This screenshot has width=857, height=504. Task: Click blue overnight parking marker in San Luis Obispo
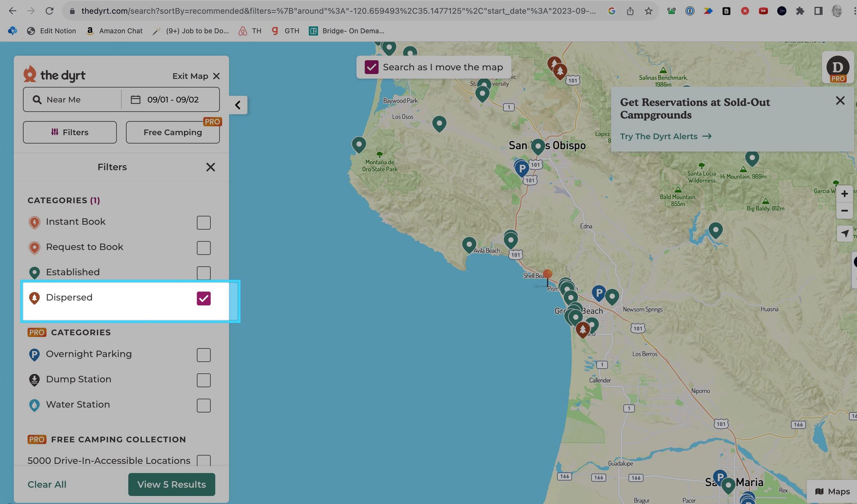(521, 168)
